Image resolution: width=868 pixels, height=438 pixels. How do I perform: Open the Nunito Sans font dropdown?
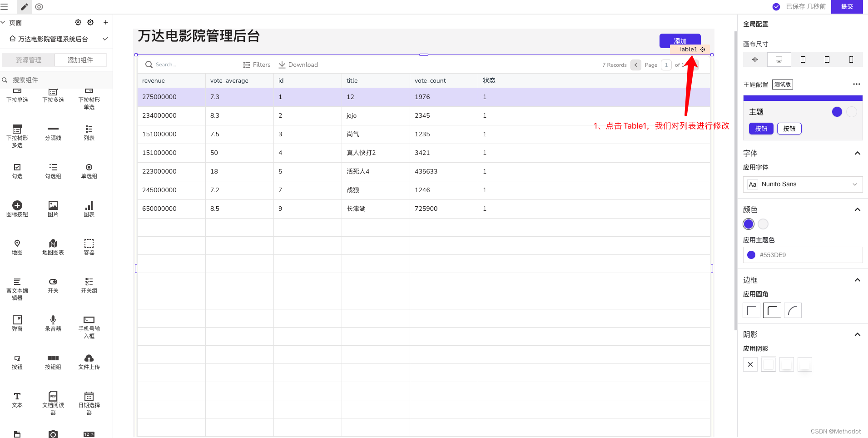[x=803, y=184]
